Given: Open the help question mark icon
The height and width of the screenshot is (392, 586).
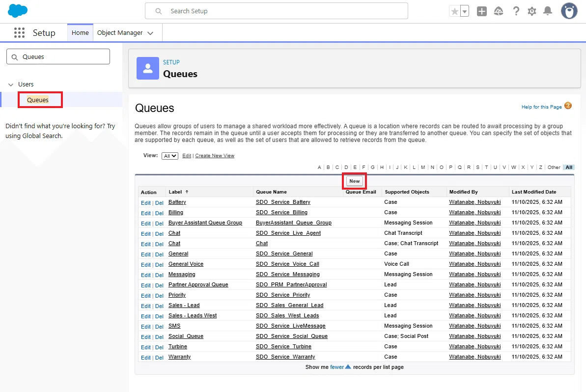Looking at the screenshot, I should [x=516, y=11].
